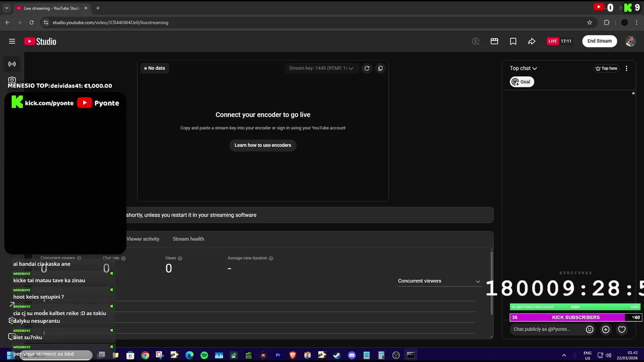Image resolution: width=644 pixels, height=362 pixels.
Task: Click the kick.com/pyonte overlay label
Action: click(43, 103)
